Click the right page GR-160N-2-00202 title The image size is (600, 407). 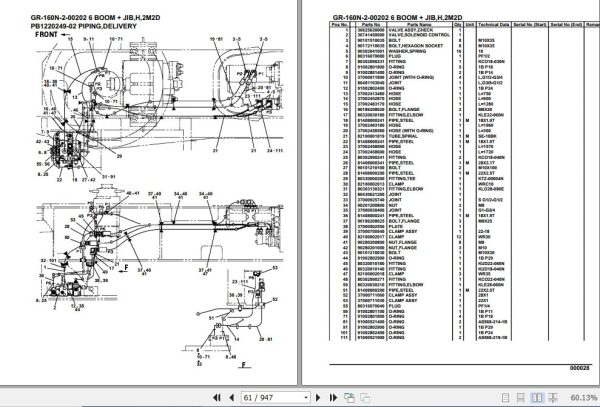[x=397, y=18]
